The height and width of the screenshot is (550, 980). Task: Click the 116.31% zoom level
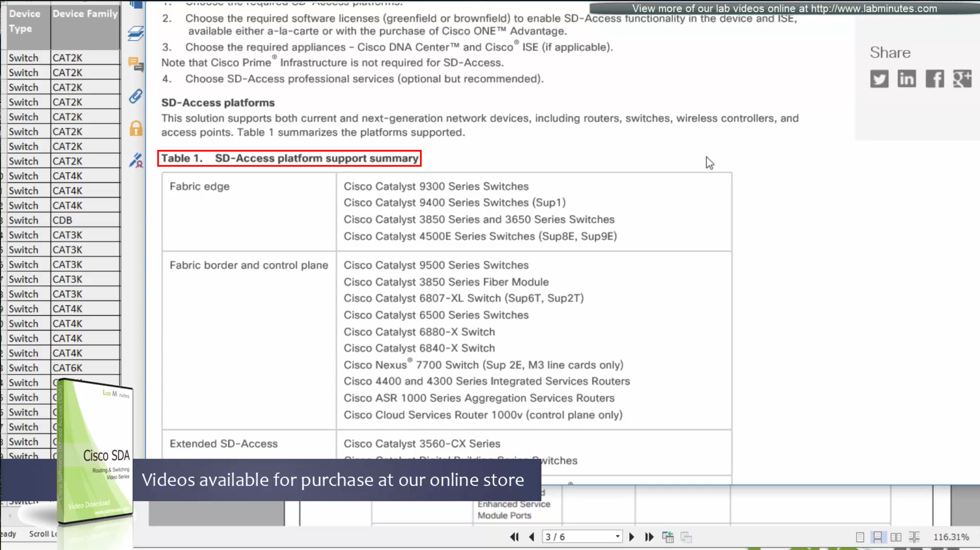951,537
